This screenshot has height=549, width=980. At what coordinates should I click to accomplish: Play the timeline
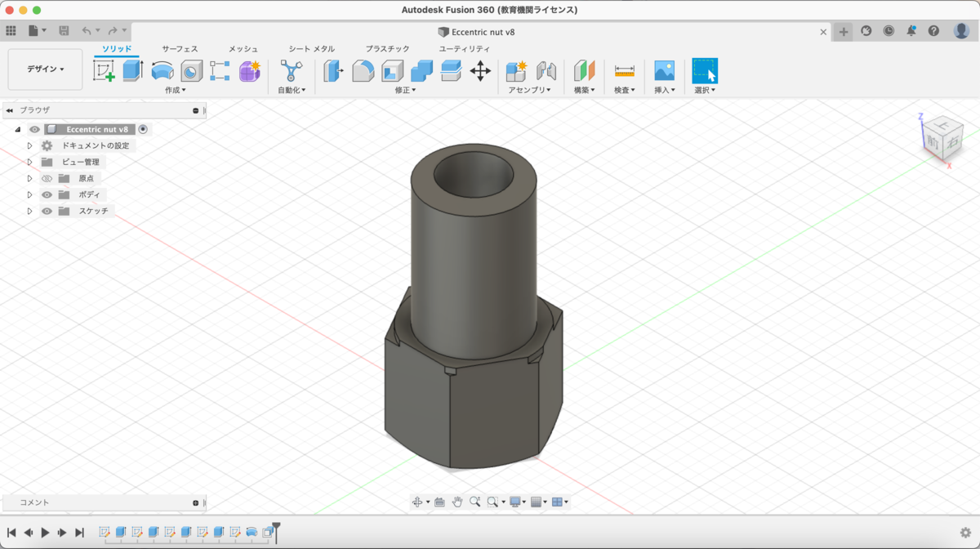pos(46,533)
